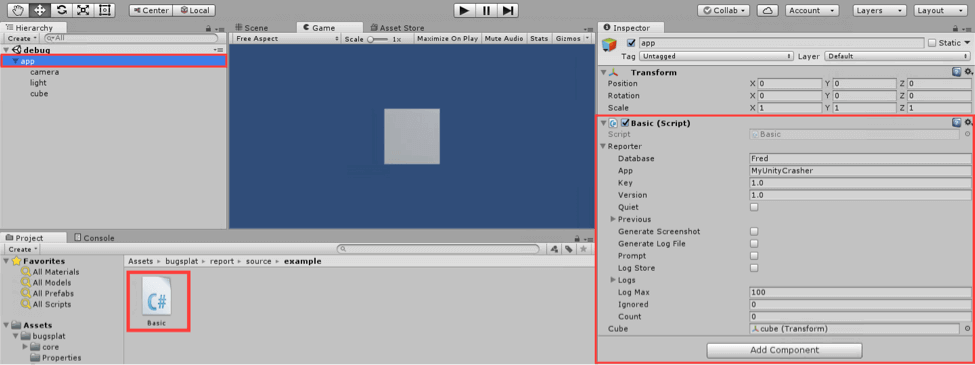Viewport: 975px width, 365px height.
Task: Toggle the Static checkbox
Action: [931, 43]
